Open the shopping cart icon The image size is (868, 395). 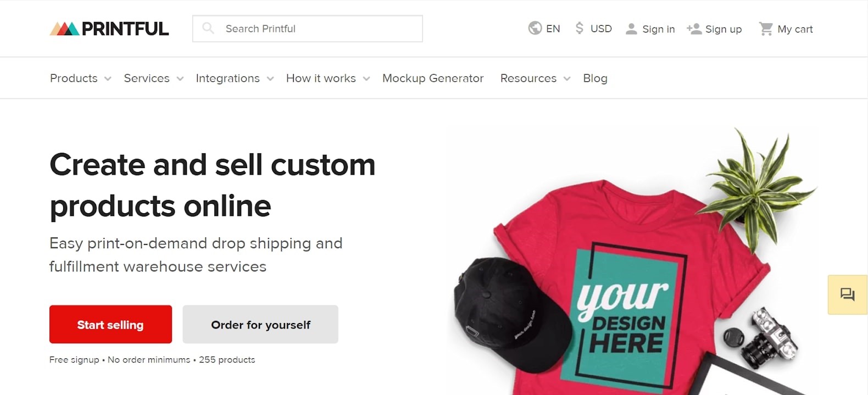tap(766, 29)
